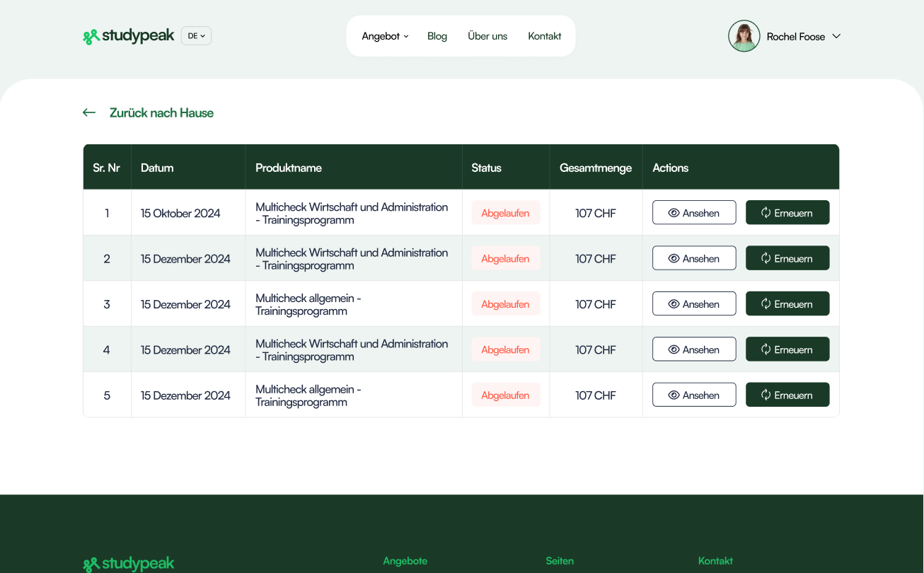Screen dimensions: 924x573
Task: Open the Blog menu item
Action: (437, 36)
